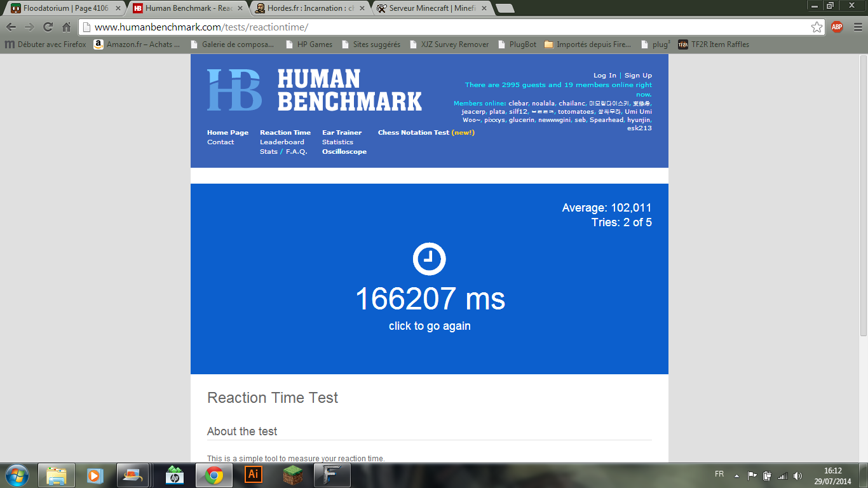Click the Human Benchmark HB logo

pyautogui.click(x=234, y=90)
